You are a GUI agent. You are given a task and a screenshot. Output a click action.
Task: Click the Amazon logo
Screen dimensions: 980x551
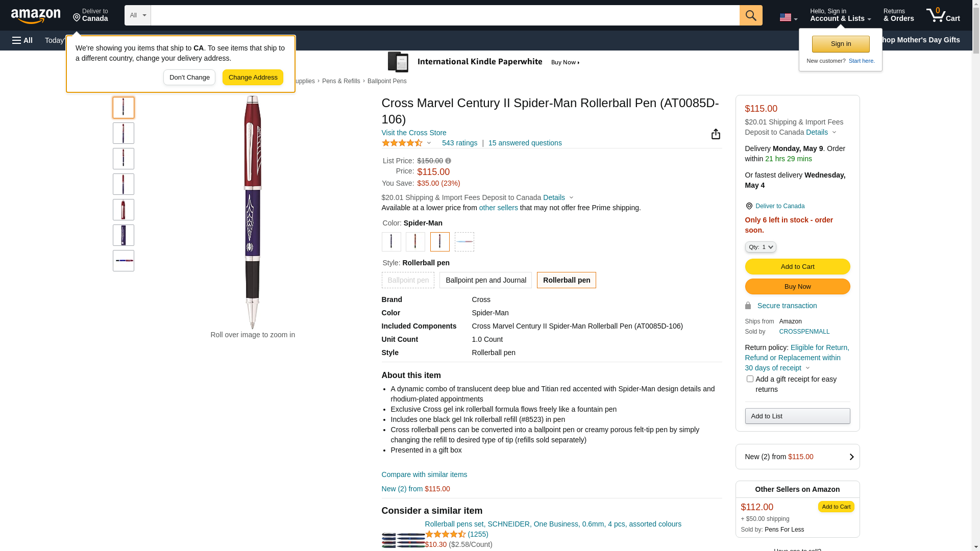36,16
